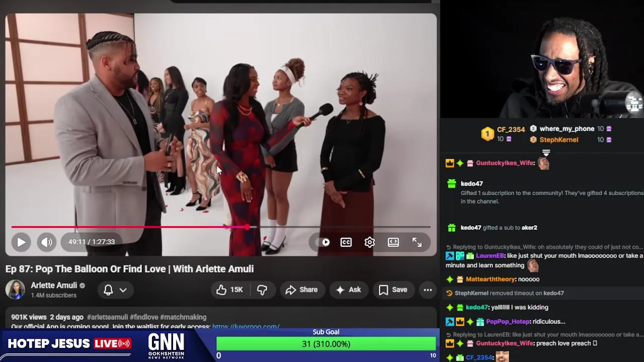The height and width of the screenshot is (362, 644).
Task: Click the notification bell icon
Action: tap(108, 290)
